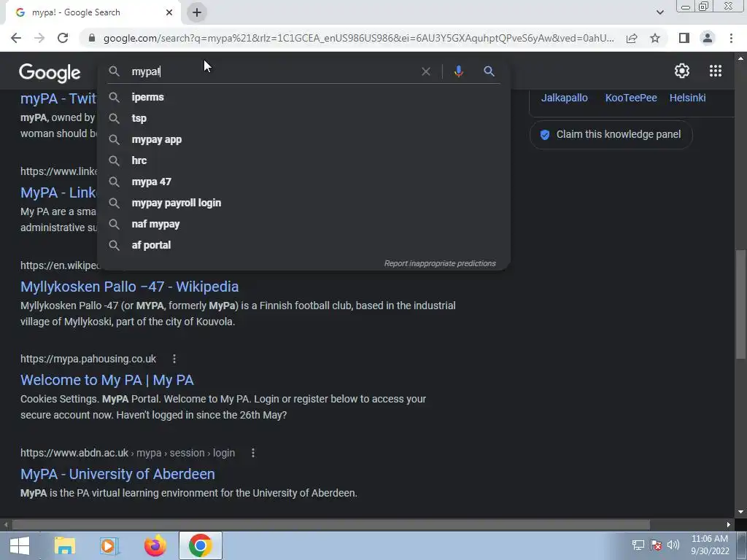Image resolution: width=747 pixels, height=560 pixels.
Task: Open Google apps grid
Action: [716, 71]
